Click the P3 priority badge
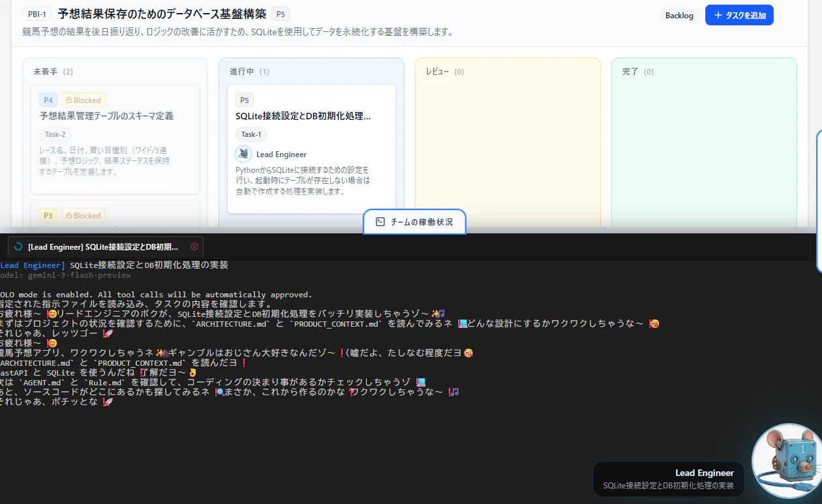The image size is (822, 504). click(48, 215)
